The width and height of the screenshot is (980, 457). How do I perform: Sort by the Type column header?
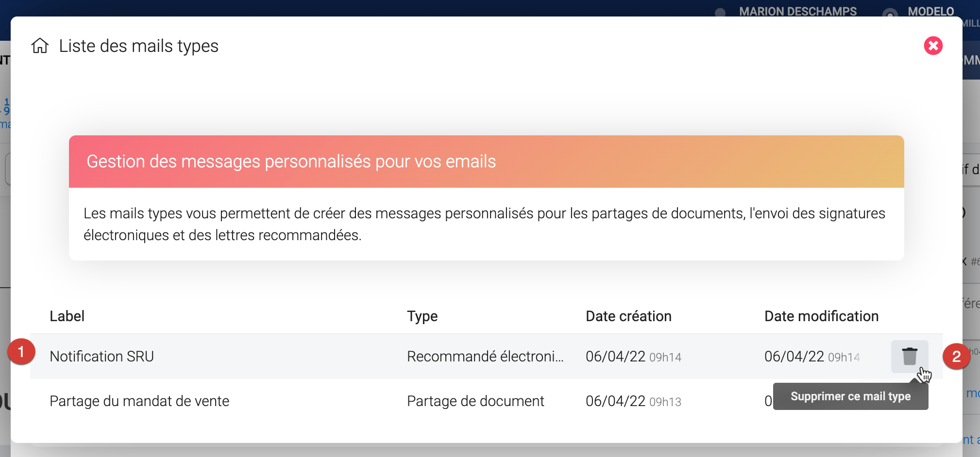(422, 316)
